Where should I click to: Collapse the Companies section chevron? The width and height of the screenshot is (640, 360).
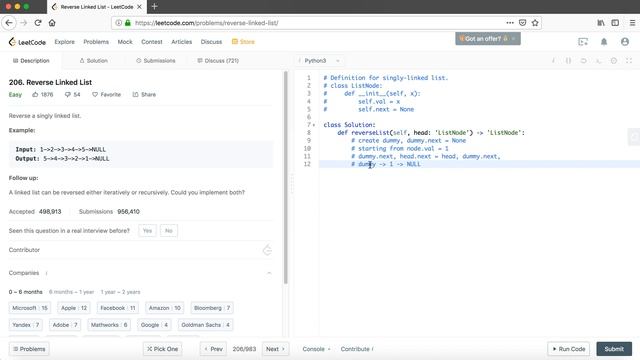coord(269,273)
